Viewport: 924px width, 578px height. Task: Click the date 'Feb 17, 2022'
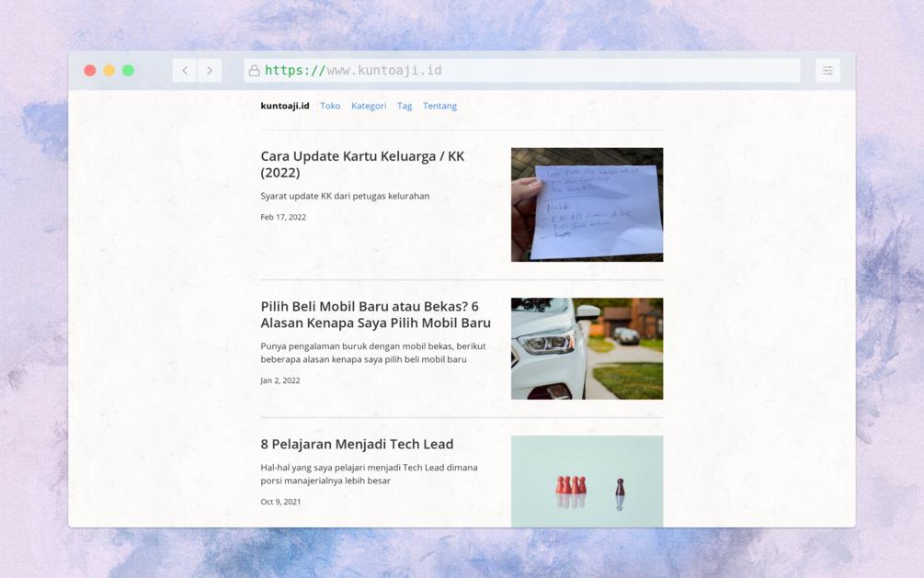point(283,218)
